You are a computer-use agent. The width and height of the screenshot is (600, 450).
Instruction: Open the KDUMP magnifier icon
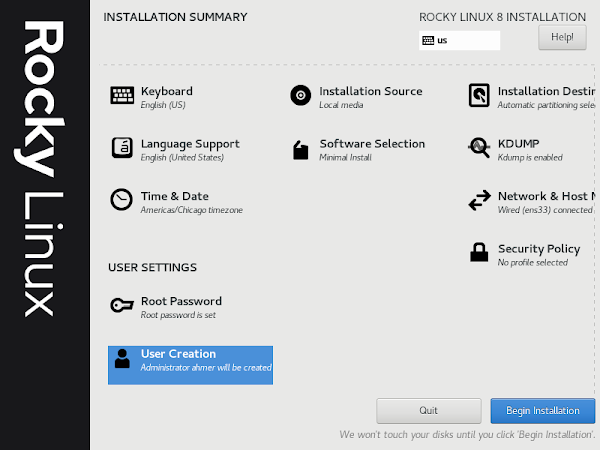click(479, 147)
